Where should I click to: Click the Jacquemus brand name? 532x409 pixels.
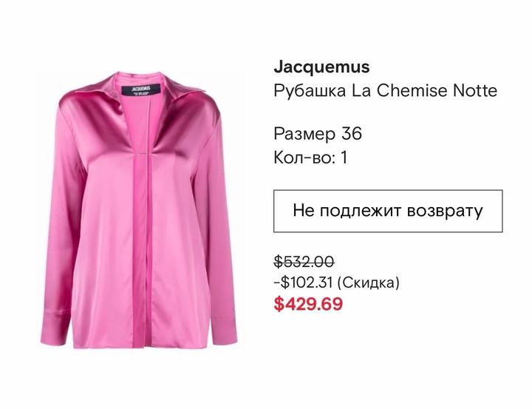(x=321, y=67)
